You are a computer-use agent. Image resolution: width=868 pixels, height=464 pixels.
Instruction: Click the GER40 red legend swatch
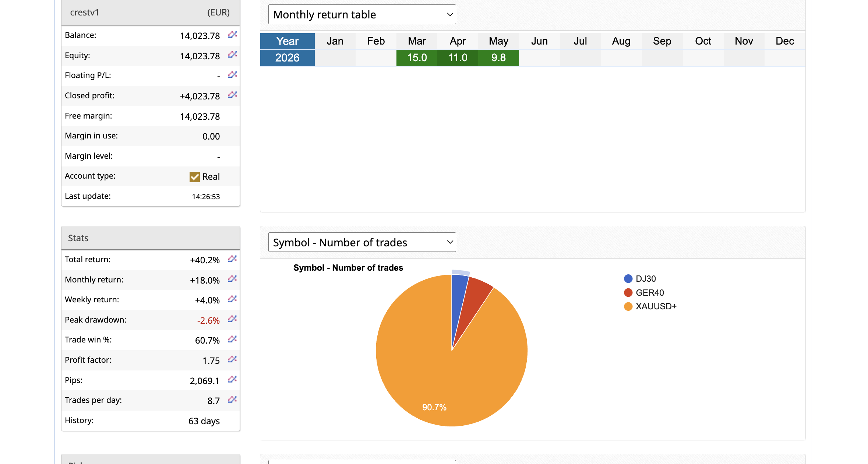[628, 293]
